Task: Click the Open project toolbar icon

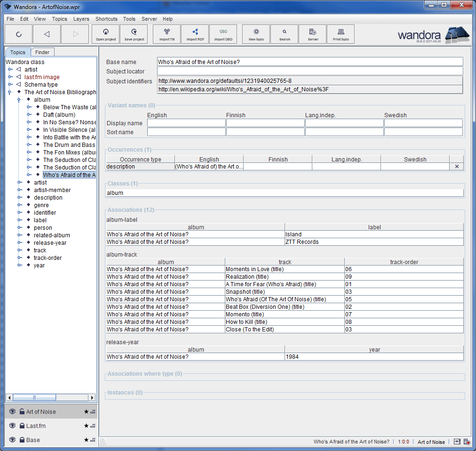Action: click(x=106, y=34)
